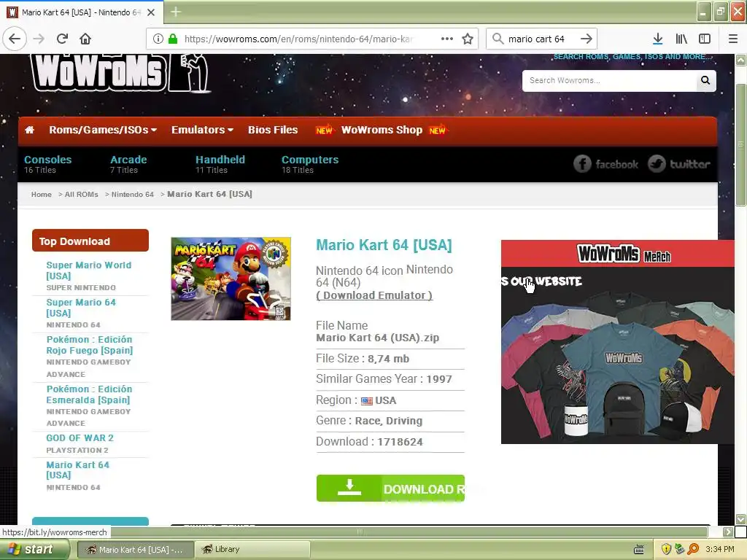Image resolution: width=747 pixels, height=560 pixels.
Task: Switch to the Library taskbar window
Action: coord(252,550)
